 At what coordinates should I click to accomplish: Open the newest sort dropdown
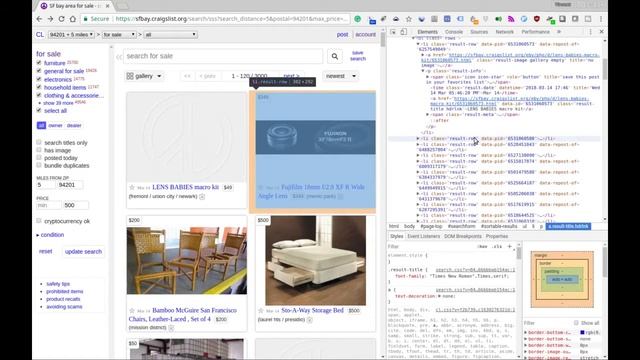[x=341, y=76]
